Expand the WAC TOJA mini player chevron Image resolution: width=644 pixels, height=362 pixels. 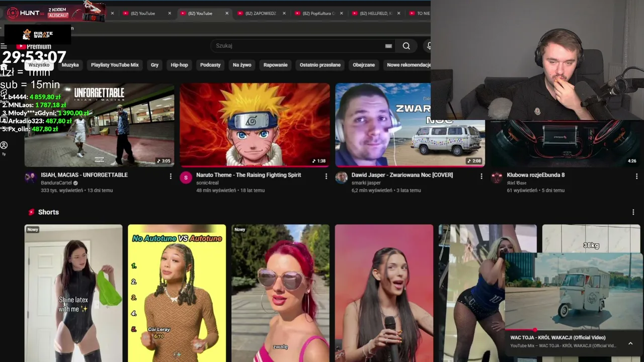click(x=630, y=343)
